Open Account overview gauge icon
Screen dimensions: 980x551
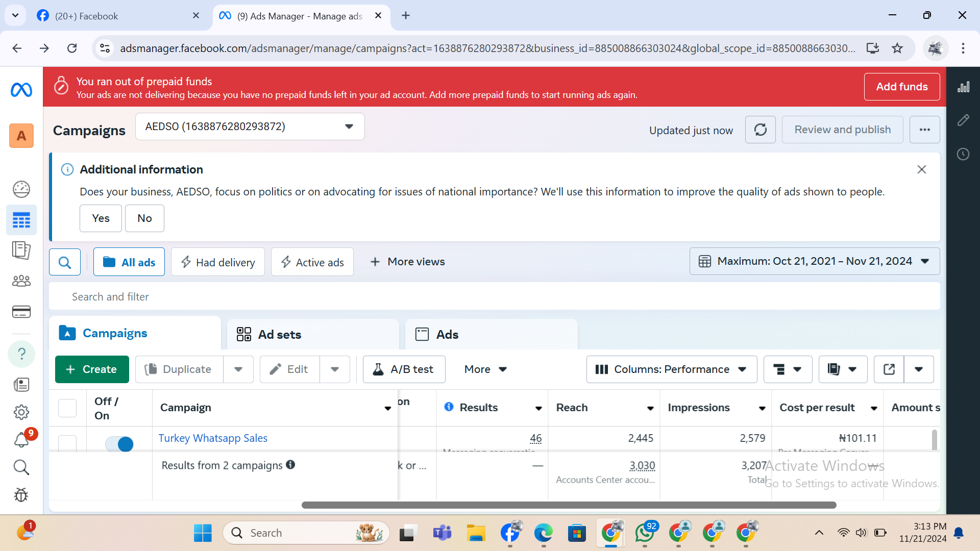point(21,189)
